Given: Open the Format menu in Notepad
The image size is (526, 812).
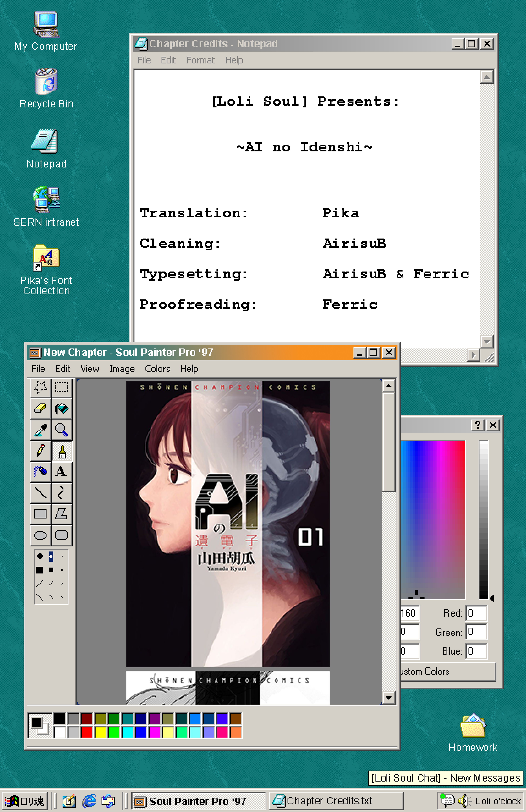Looking at the screenshot, I should click(200, 60).
